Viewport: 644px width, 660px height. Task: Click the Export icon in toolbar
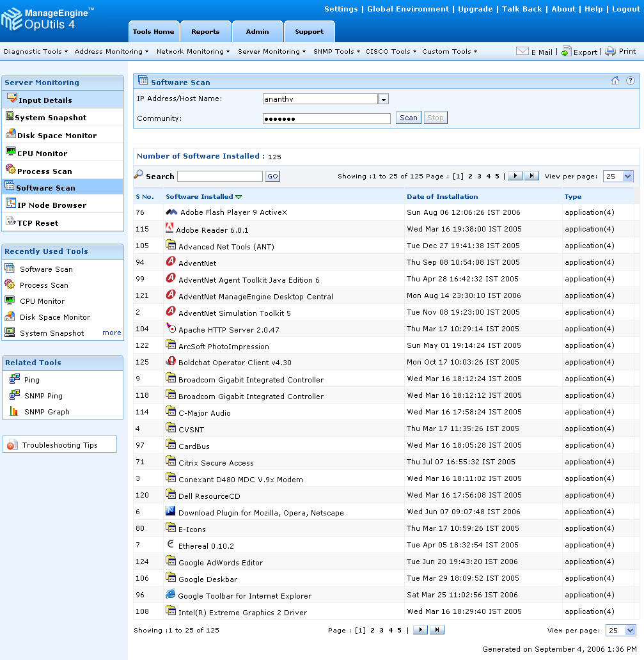(x=566, y=52)
